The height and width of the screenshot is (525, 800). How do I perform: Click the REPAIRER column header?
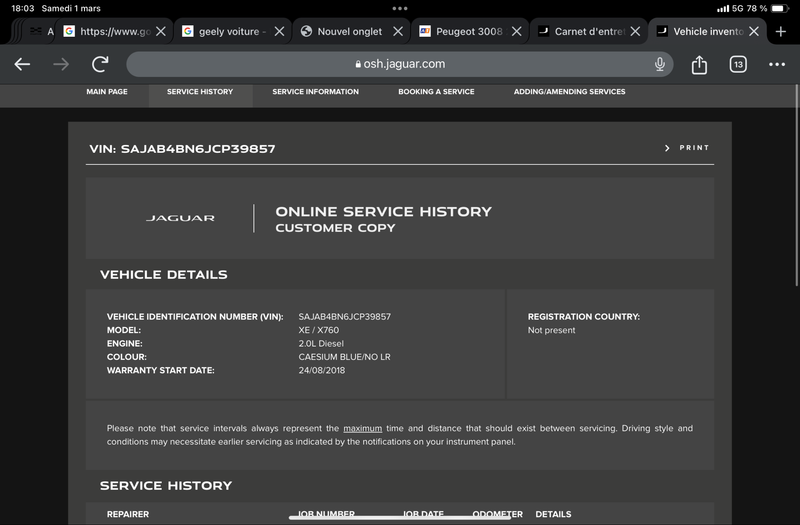pos(128,514)
